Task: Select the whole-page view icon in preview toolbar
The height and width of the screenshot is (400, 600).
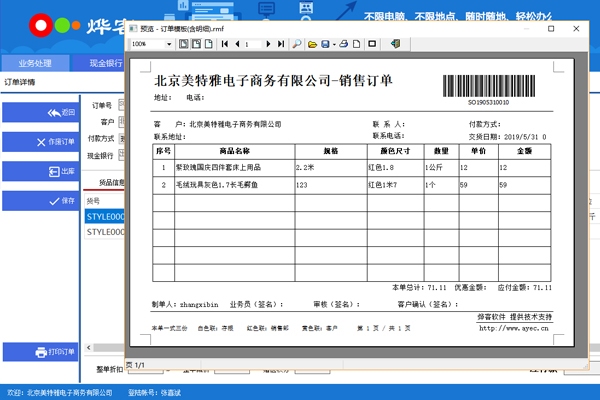Action: pyautogui.click(x=184, y=44)
